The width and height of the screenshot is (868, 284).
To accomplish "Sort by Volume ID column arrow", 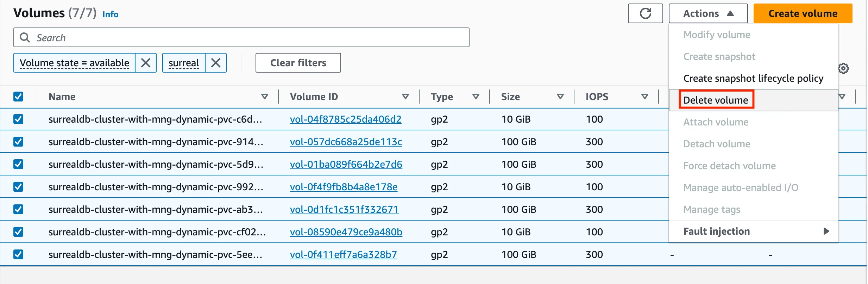I will pyautogui.click(x=405, y=97).
